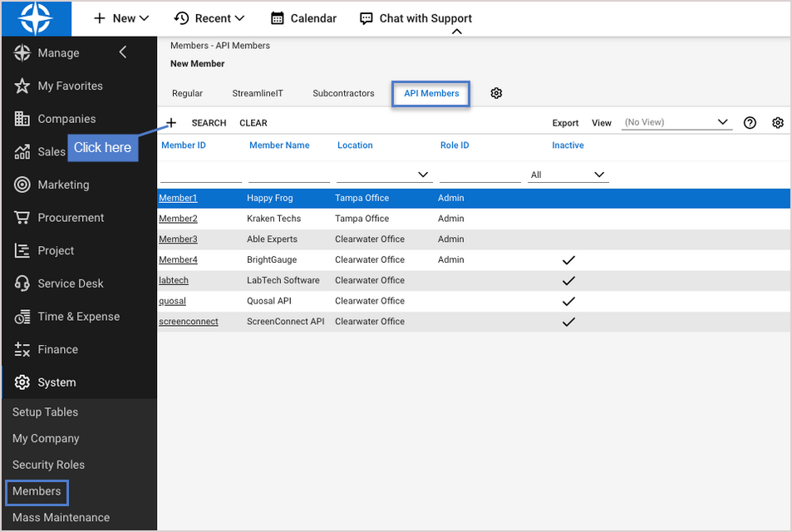Add new member with plus icon
The height and width of the screenshot is (532, 792).
click(171, 123)
